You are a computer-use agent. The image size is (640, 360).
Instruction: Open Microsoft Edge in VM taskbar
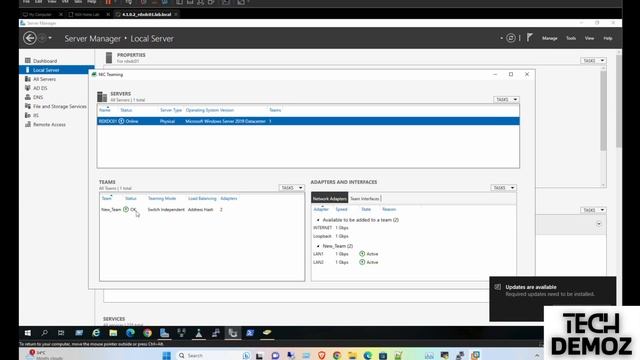coord(130,333)
